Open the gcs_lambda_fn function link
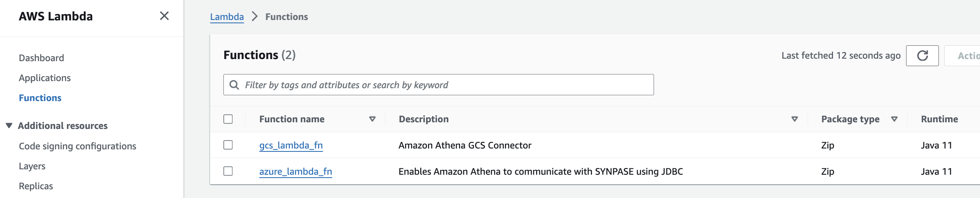980x198 pixels. 291,145
